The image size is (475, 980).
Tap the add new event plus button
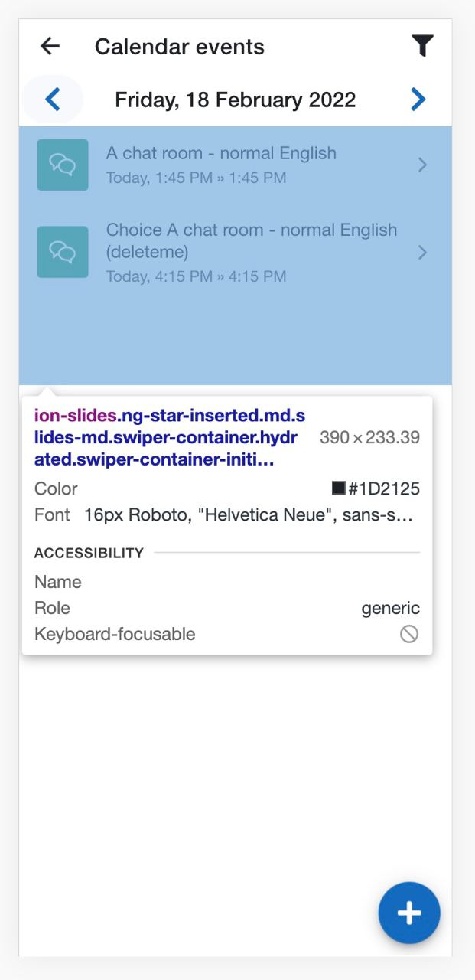pos(409,913)
